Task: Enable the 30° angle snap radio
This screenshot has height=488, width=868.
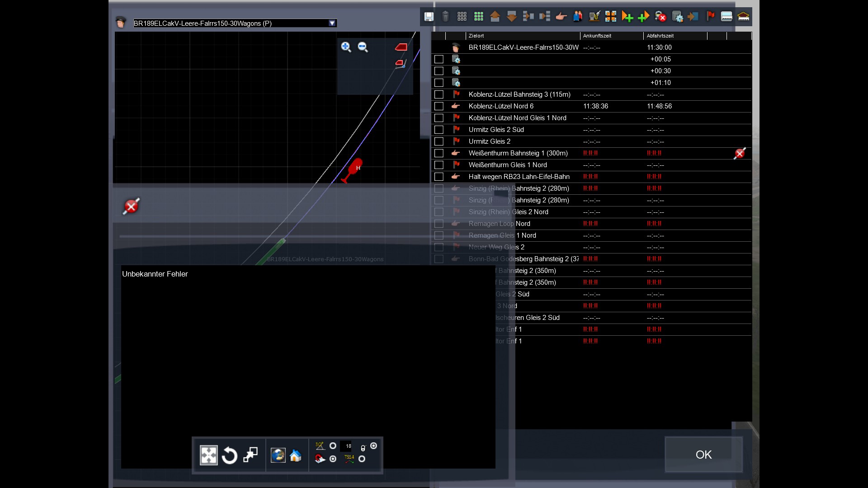Action: (x=333, y=446)
